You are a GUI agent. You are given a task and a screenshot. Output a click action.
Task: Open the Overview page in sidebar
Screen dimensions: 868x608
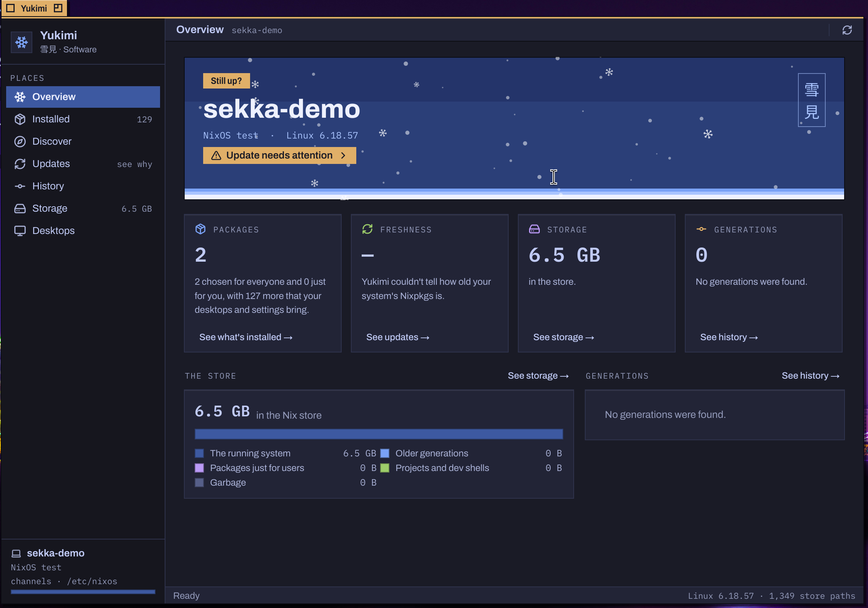coord(83,97)
